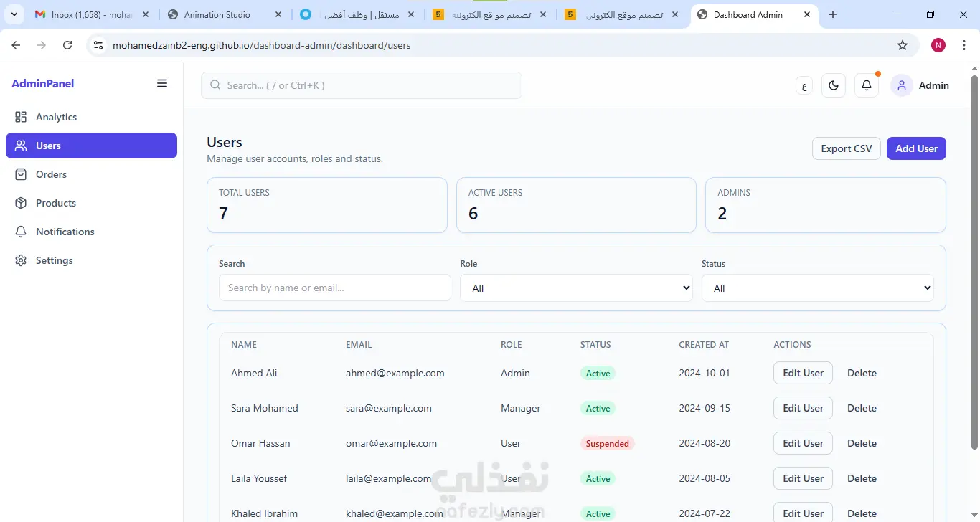
Task: Reload the page using the refresh icon
Action: pyautogui.click(x=67, y=45)
